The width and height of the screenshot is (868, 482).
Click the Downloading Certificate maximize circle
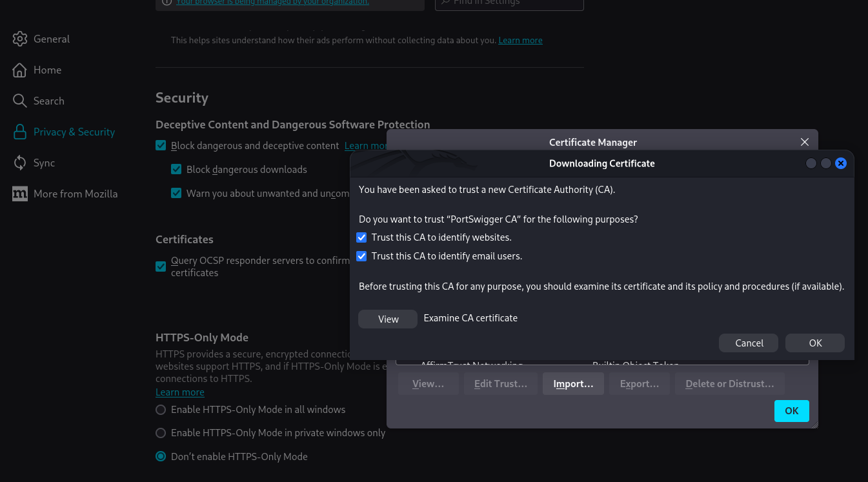(x=825, y=163)
